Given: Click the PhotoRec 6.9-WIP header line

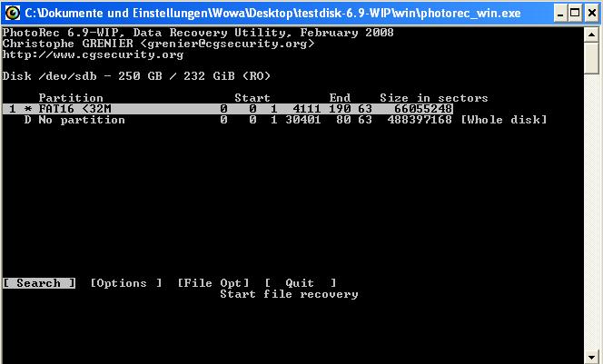Looking at the screenshot, I should click(198, 33).
